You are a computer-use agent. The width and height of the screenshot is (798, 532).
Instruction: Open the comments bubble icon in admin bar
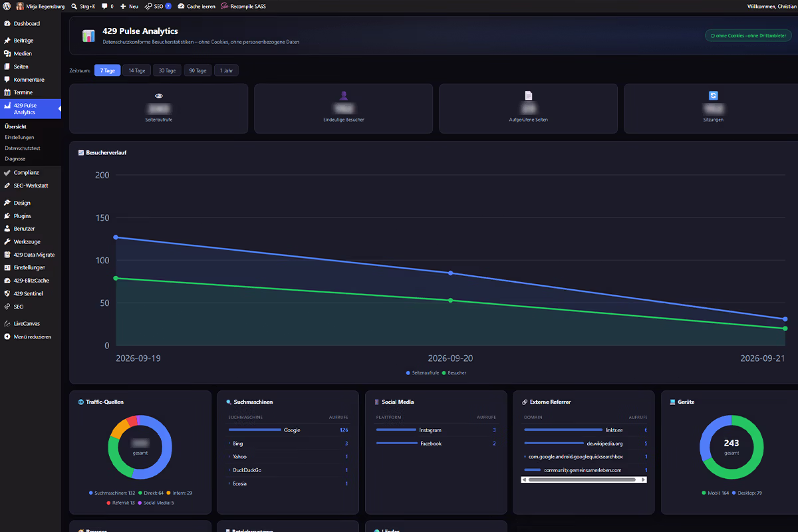click(107, 6)
